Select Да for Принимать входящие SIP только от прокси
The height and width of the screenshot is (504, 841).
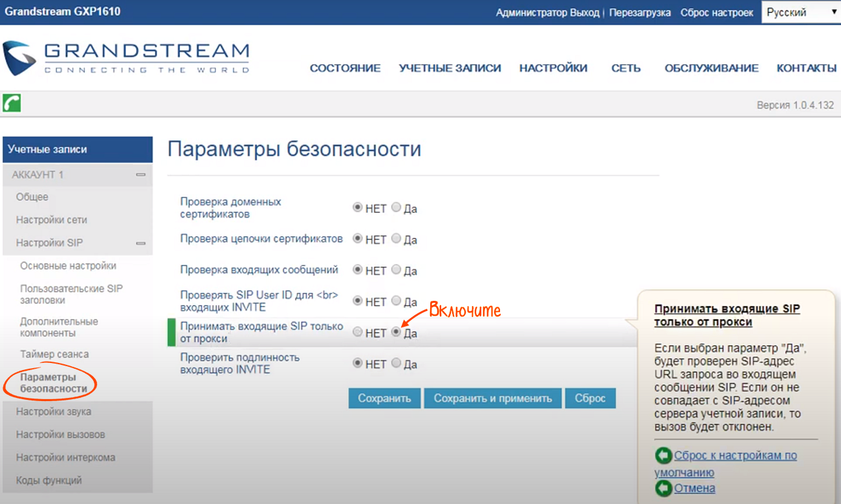click(x=396, y=332)
